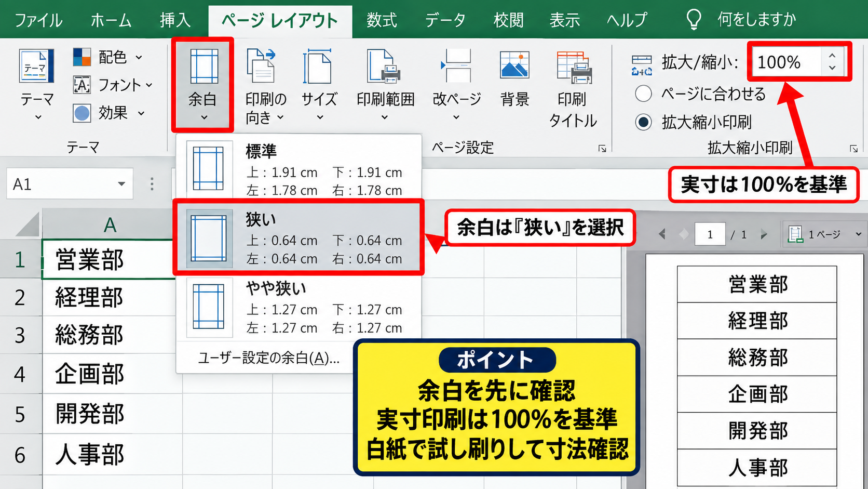Screen dimensions: 868x489
Task: Click the 余白 margins button
Action: 202,85
